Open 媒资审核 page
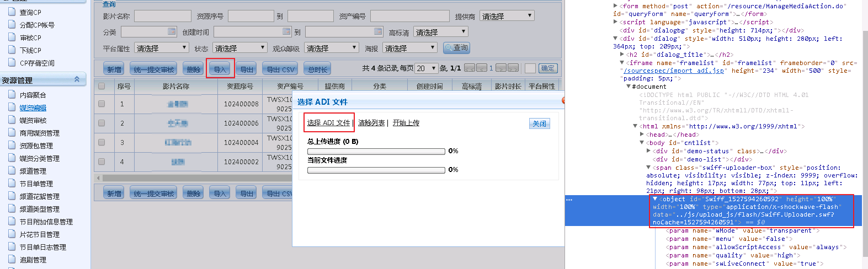Viewport: 868px width, 269px height. (x=33, y=120)
